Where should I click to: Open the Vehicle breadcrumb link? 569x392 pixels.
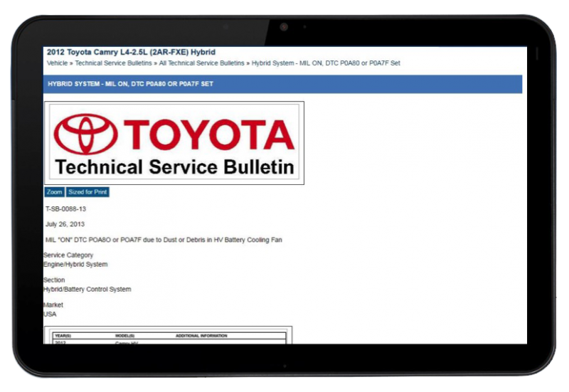pos(57,63)
